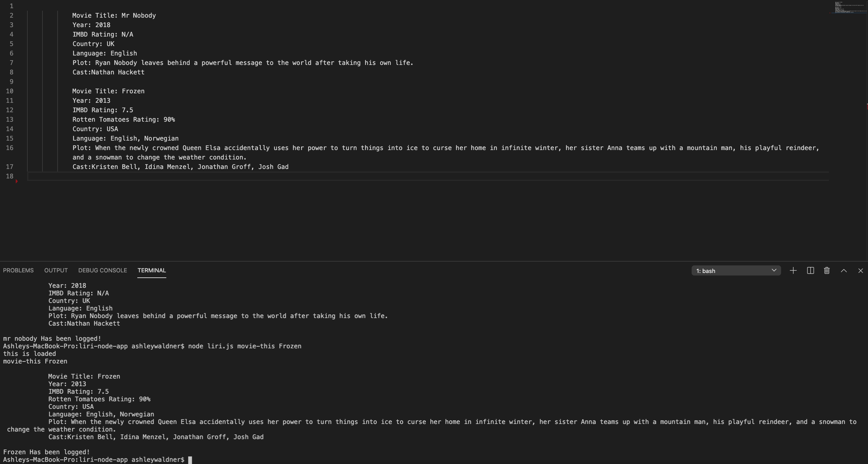Screen dimensions: 868x464
Task: Place cursor on empty line 18
Action: (428, 176)
